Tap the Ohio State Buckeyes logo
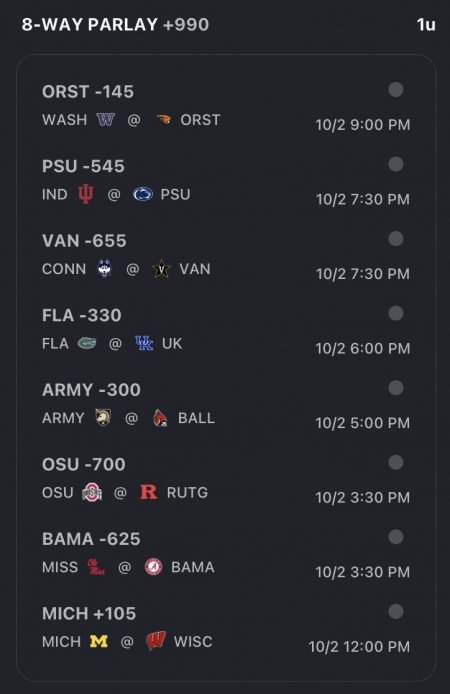 (x=92, y=492)
